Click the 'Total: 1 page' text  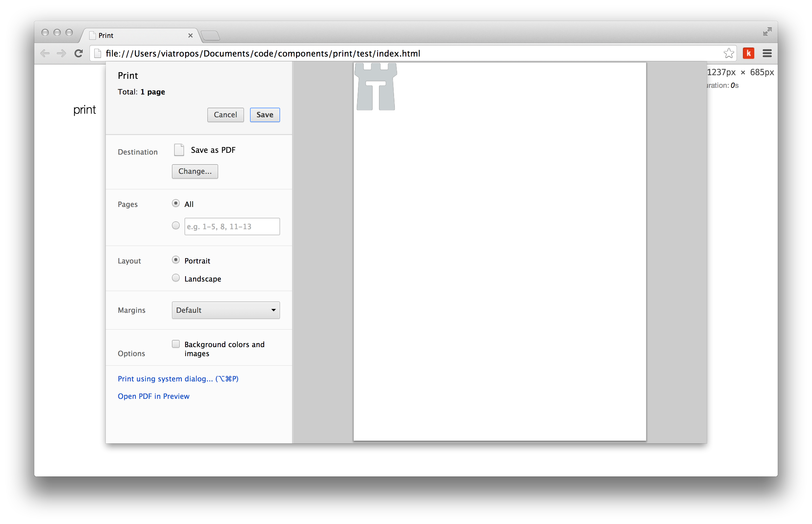click(142, 92)
